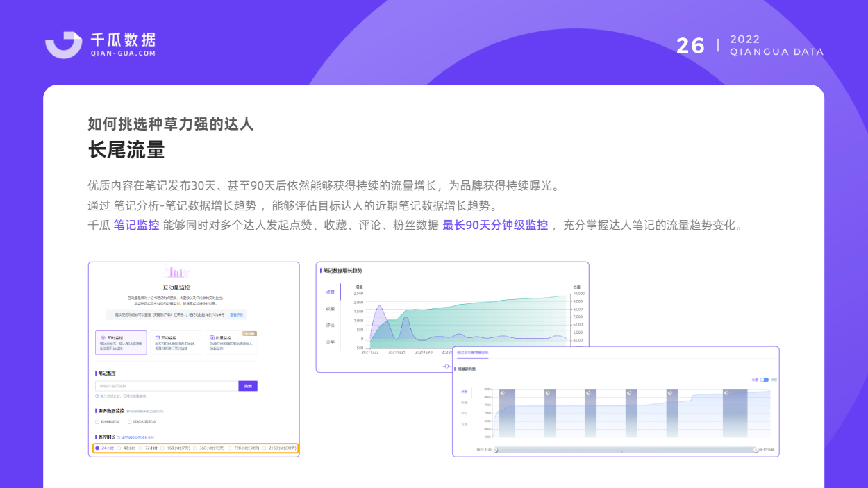Switch to 评论 tab in growth trend chart
This screenshot has height=488, width=868.
(x=330, y=325)
